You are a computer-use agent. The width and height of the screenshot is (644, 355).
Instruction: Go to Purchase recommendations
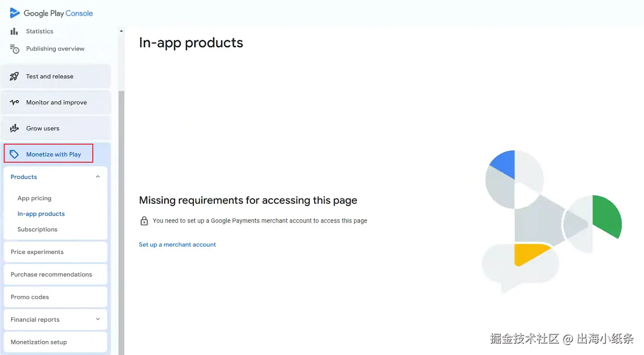click(x=51, y=274)
